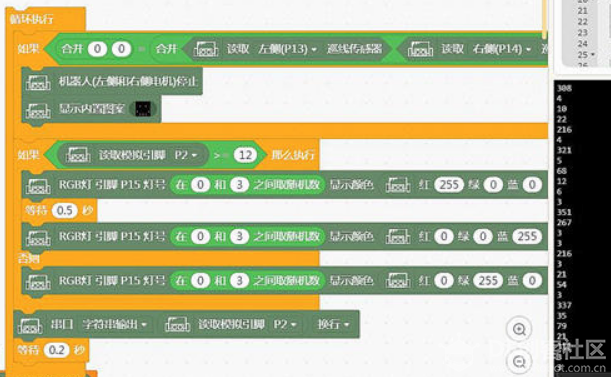Click the color icon before red 255 value
The height and width of the screenshot is (377, 611).
click(x=398, y=185)
